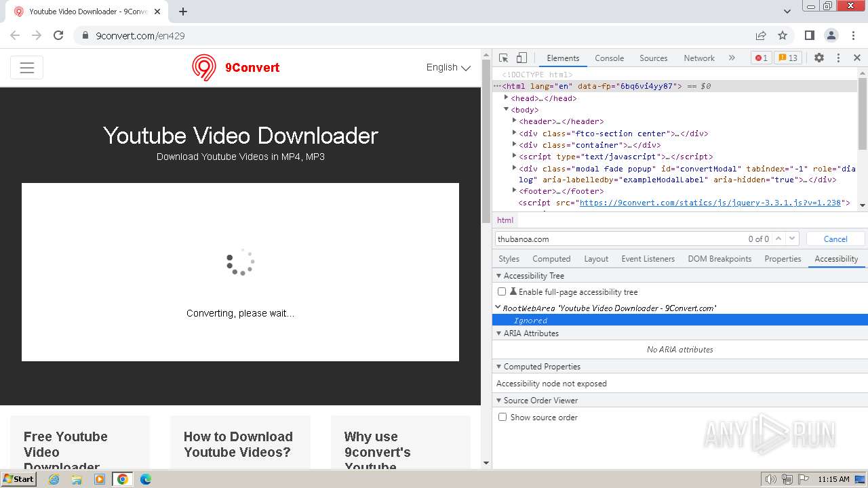Open the Layout pane tab

596,259
